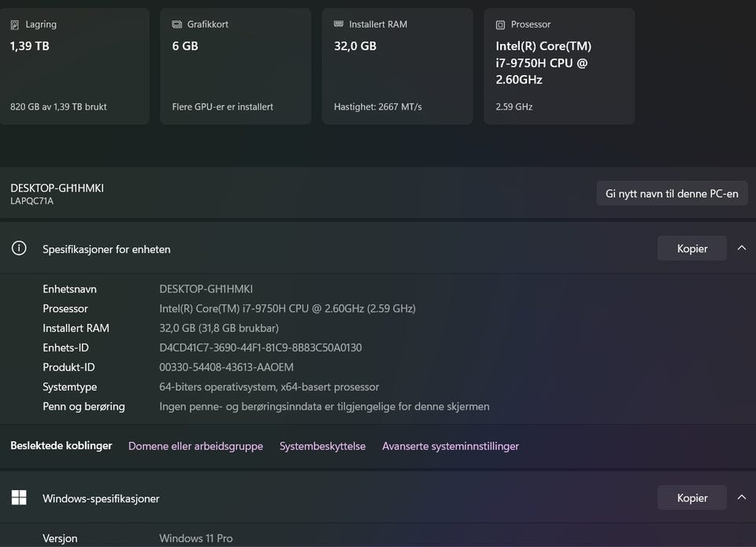Select the Enhets-ID value D4CD41C7-3690-44F1
Image resolution: width=756 pixels, height=547 pixels.
[261, 348]
